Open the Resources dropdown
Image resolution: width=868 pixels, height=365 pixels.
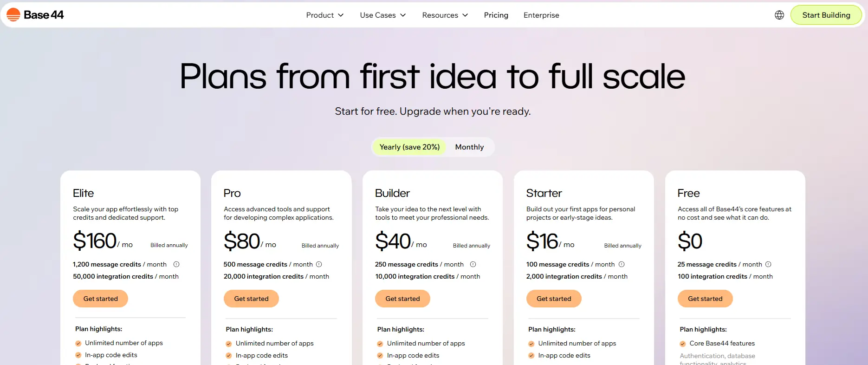[444, 15]
